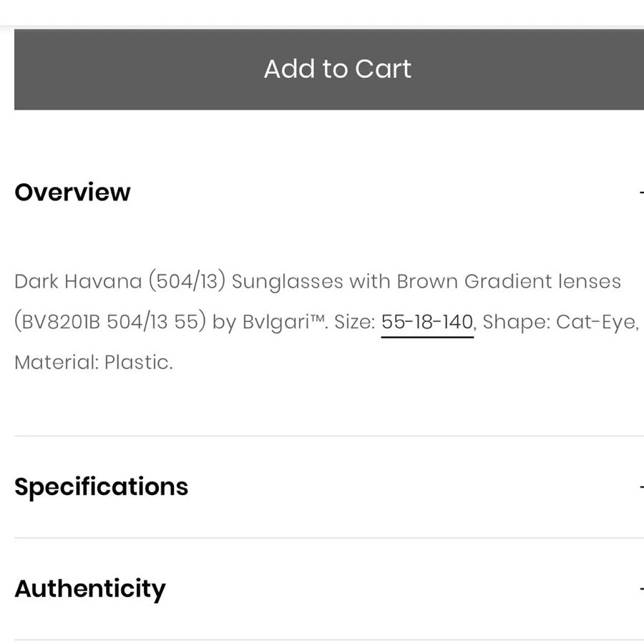The width and height of the screenshot is (644, 644).
Task: Click the Size: label before 55-18-140
Action: [355, 322]
